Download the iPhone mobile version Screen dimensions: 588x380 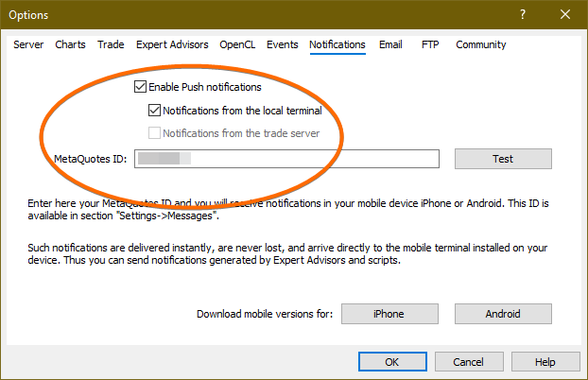pyautogui.click(x=389, y=314)
